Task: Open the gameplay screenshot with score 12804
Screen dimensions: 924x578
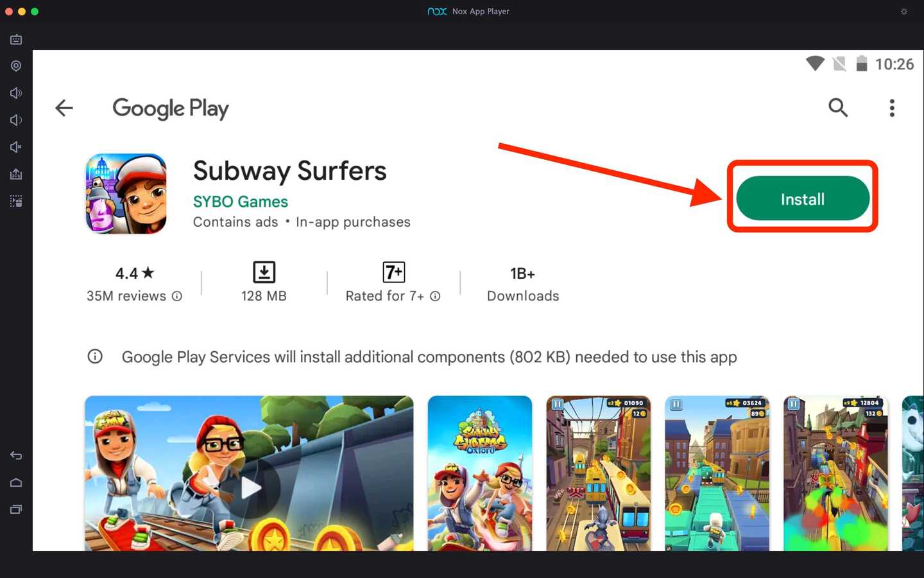Action: tap(835, 473)
